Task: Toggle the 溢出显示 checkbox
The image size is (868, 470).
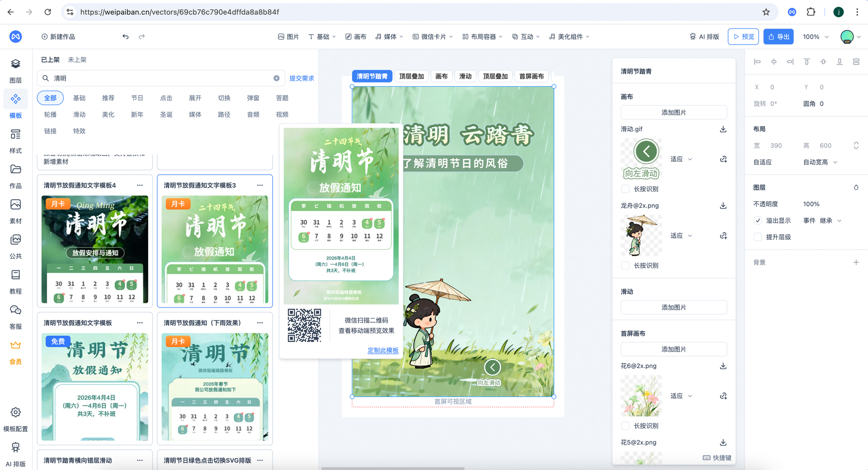Action: 758,221
